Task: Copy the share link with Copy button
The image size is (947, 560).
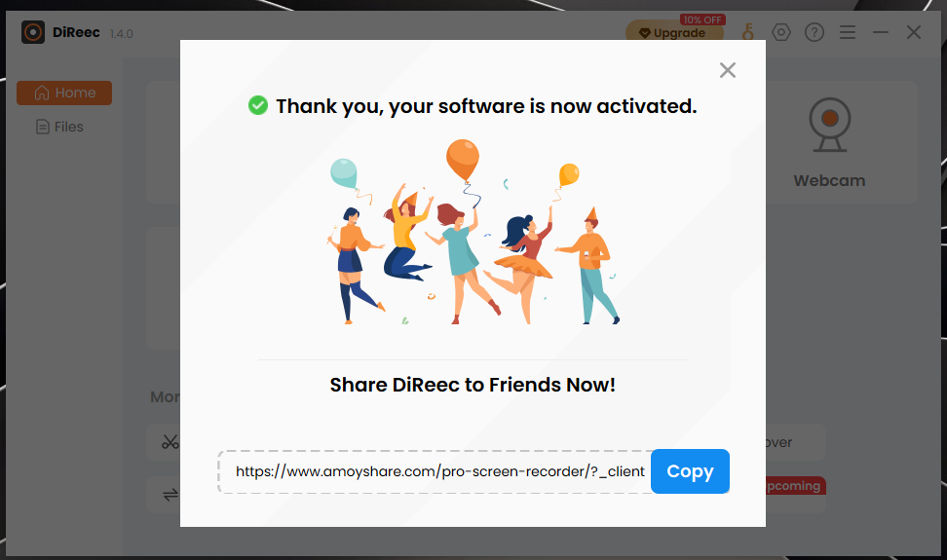Action: (x=690, y=471)
